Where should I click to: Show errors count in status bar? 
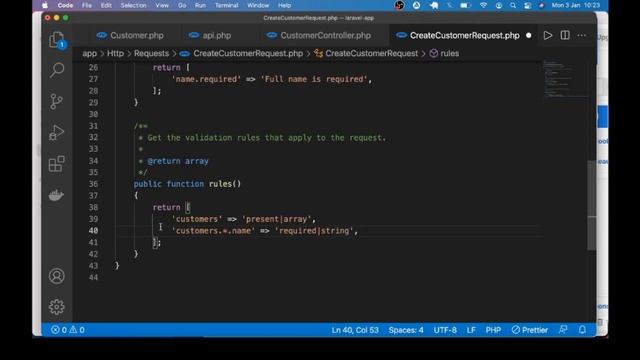59,330
